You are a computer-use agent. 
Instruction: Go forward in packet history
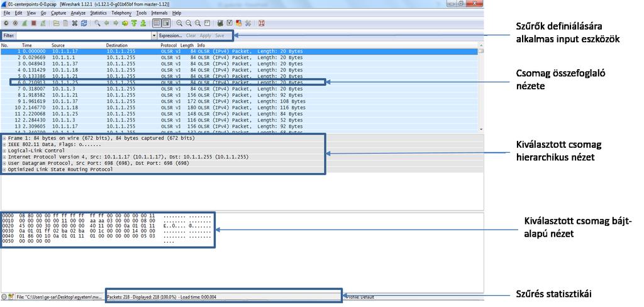click(116, 23)
